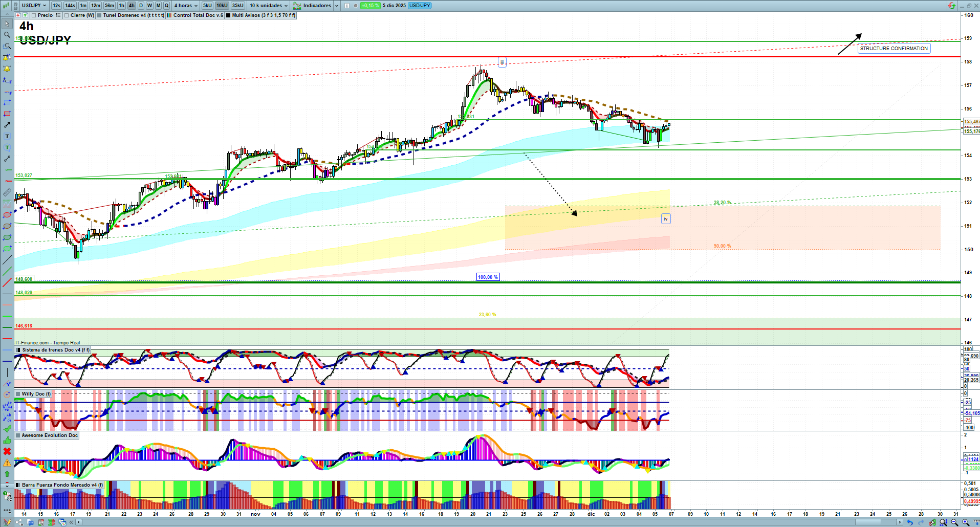Expand the 4 horas timeframe dropdown
The width and height of the screenshot is (980, 527).
186,6
